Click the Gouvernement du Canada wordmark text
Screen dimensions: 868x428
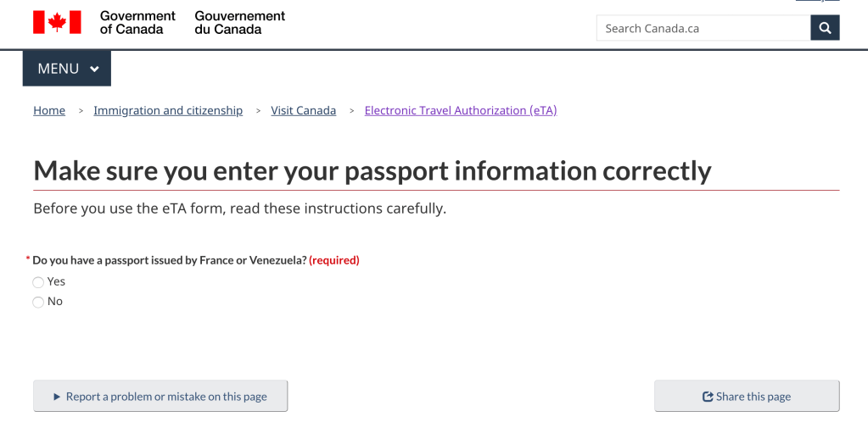[239, 22]
